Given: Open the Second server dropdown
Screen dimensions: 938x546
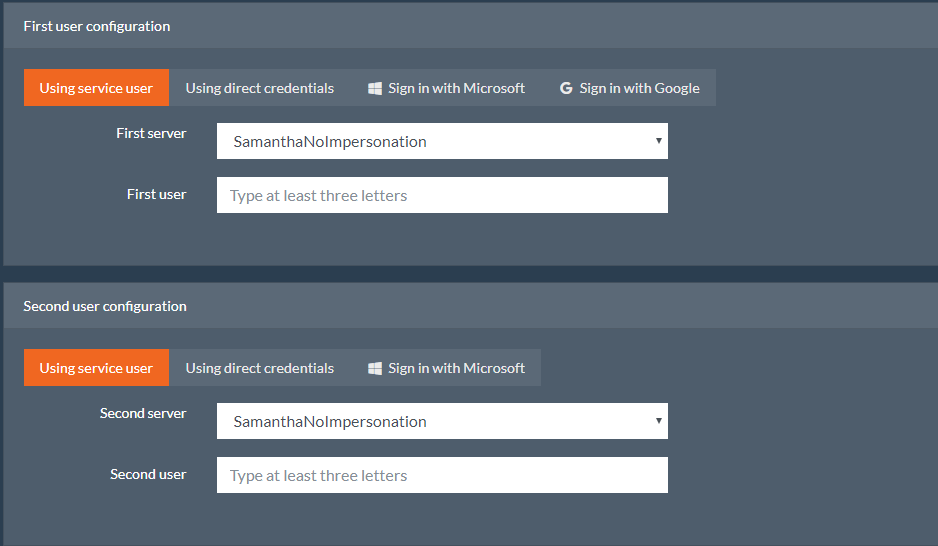Looking at the screenshot, I should [442, 421].
